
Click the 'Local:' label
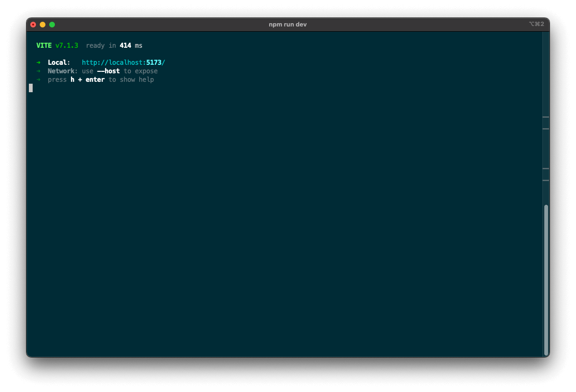pos(59,62)
